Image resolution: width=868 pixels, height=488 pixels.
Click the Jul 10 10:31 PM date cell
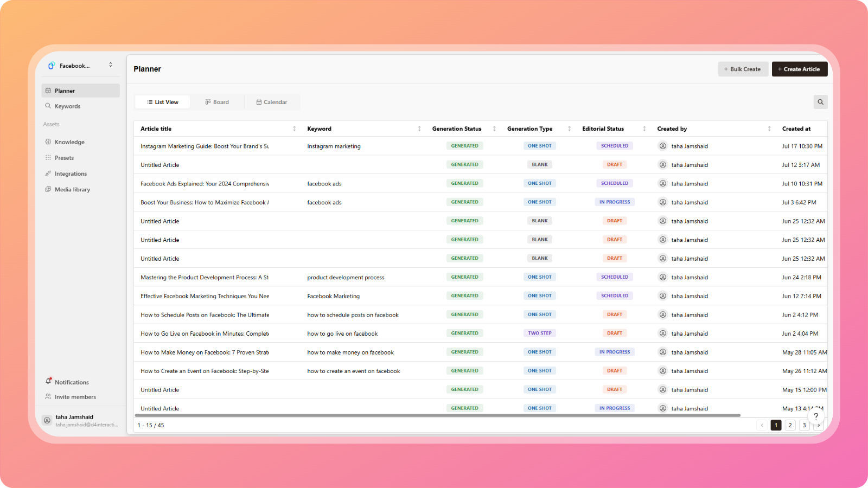[802, 184]
